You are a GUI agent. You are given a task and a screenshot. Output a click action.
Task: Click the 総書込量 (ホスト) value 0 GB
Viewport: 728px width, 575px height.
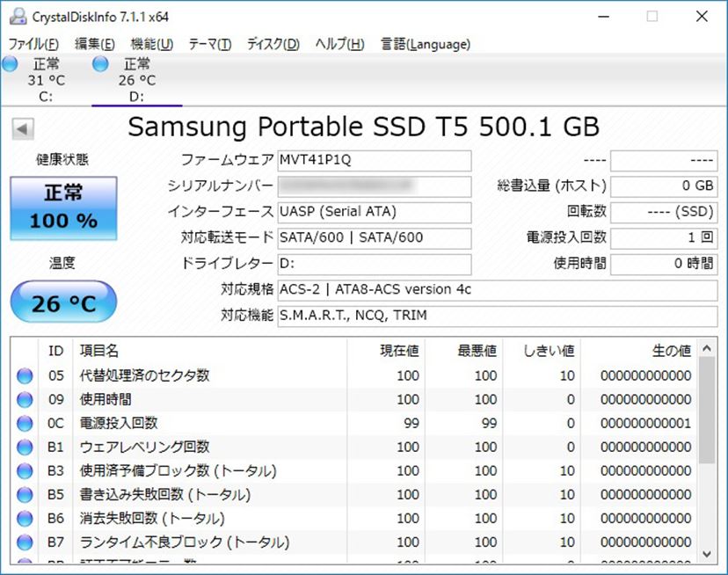[664, 186]
